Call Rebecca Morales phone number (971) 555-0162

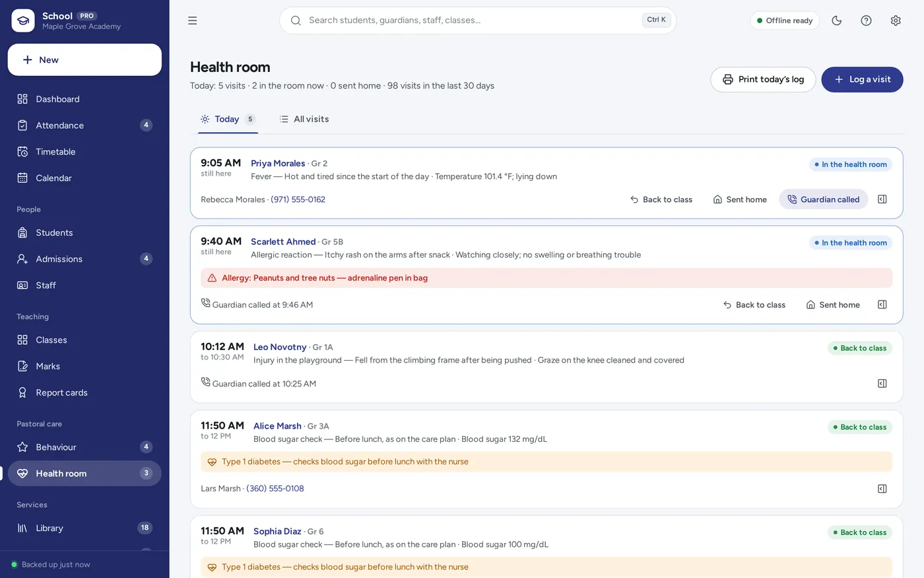[x=298, y=199]
